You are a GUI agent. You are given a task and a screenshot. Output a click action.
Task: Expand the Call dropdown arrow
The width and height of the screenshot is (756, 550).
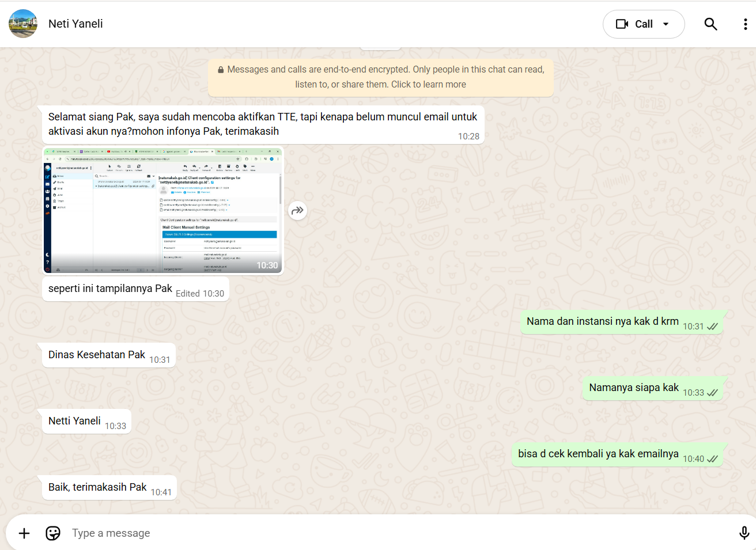(666, 24)
